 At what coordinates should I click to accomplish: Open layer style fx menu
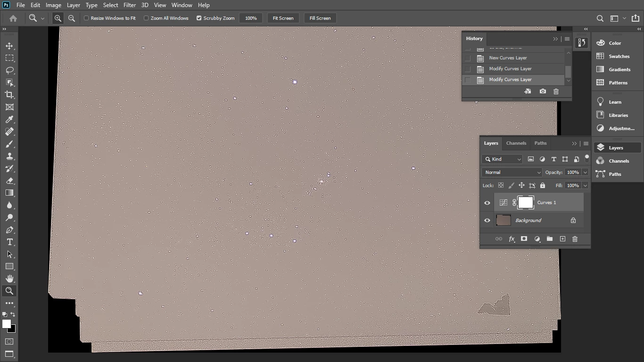512,239
